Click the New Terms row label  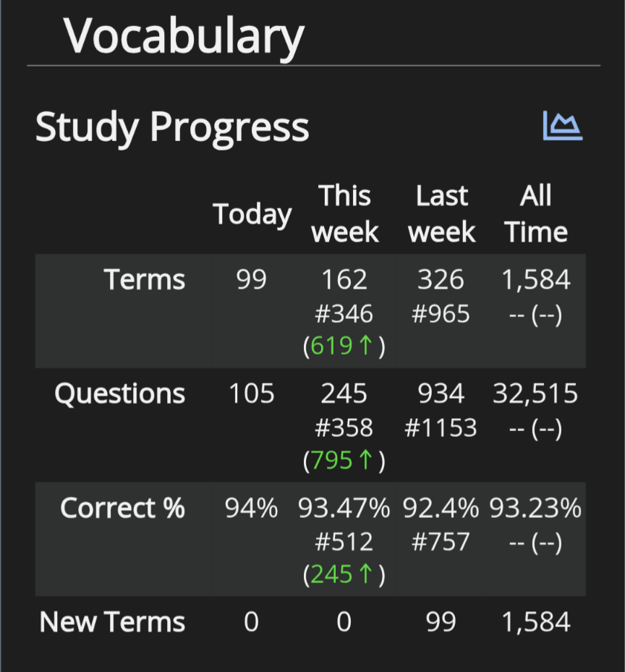point(112,622)
